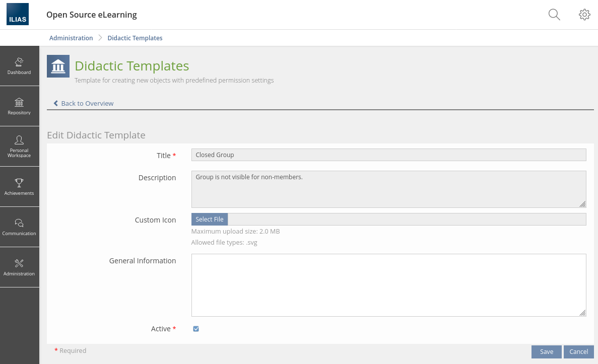The image size is (598, 364).
Task: Open the settings gear icon
Action: tap(584, 15)
